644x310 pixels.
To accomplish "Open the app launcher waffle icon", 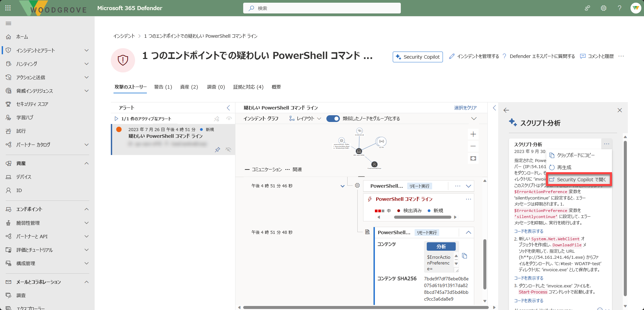I will coord(8,8).
